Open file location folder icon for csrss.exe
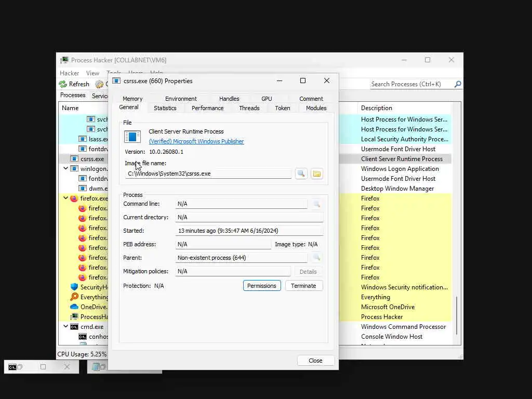Screen dimensions: 532x399 click(316, 174)
